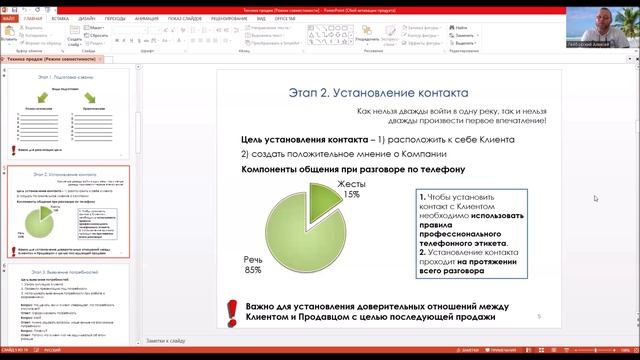Click the Найти (Find) button

click(x=458, y=28)
